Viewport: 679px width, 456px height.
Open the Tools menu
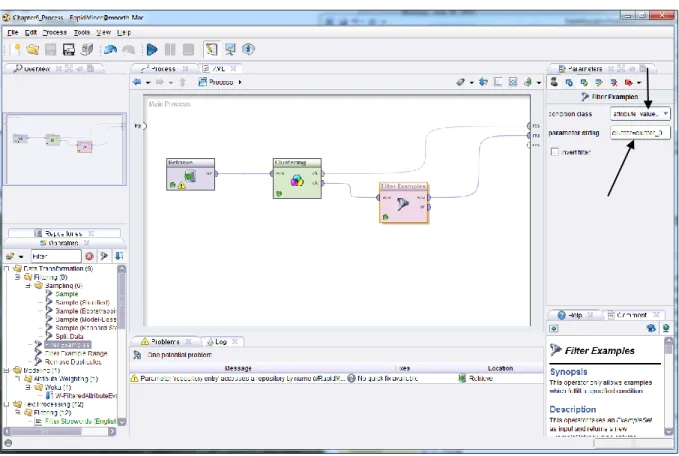tap(82, 32)
